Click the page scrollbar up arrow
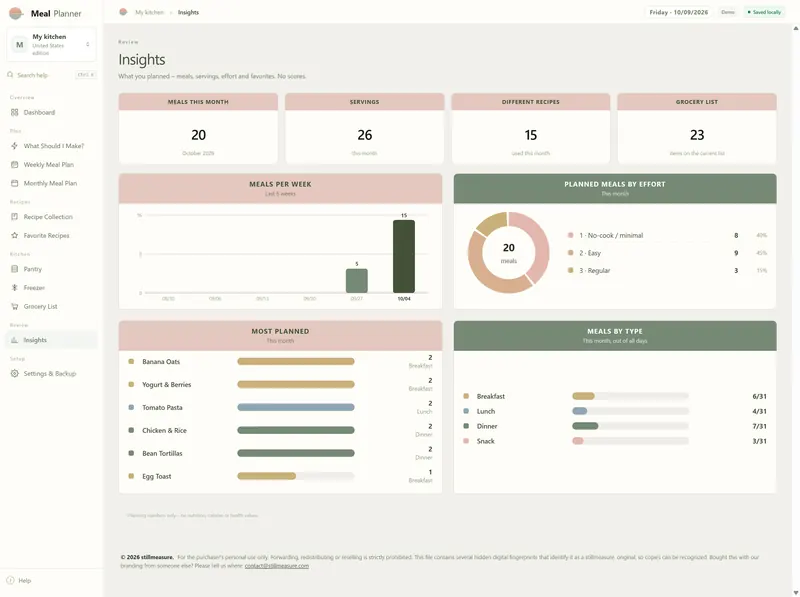This screenshot has height=597, width=800. click(795, 29)
